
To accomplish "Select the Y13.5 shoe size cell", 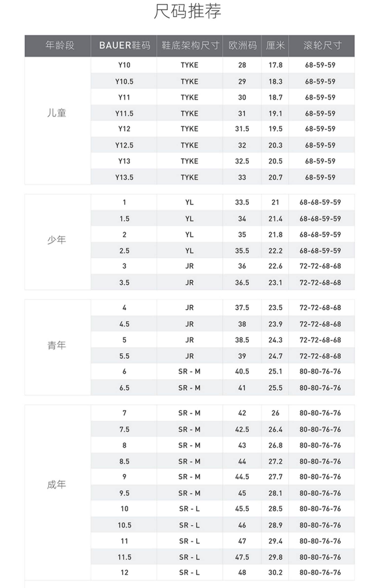I will [x=124, y=177].
